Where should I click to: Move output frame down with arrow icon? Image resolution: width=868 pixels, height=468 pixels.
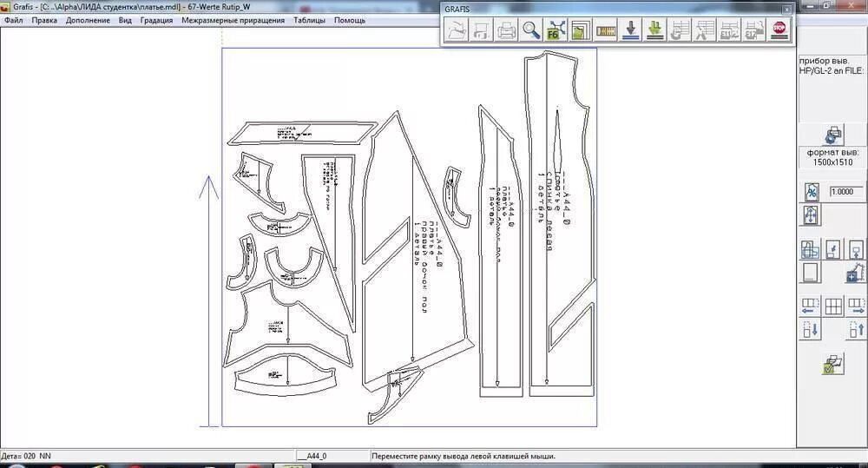point(811,330)
